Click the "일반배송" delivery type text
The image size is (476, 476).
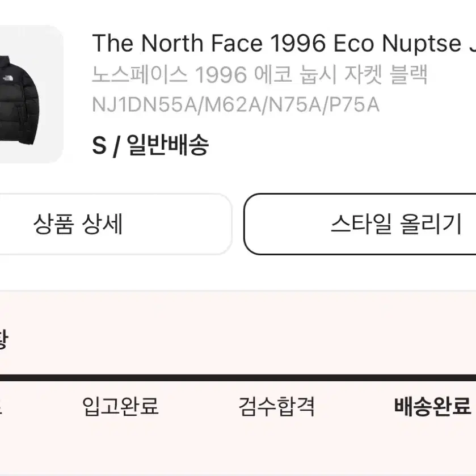point(167,145)
